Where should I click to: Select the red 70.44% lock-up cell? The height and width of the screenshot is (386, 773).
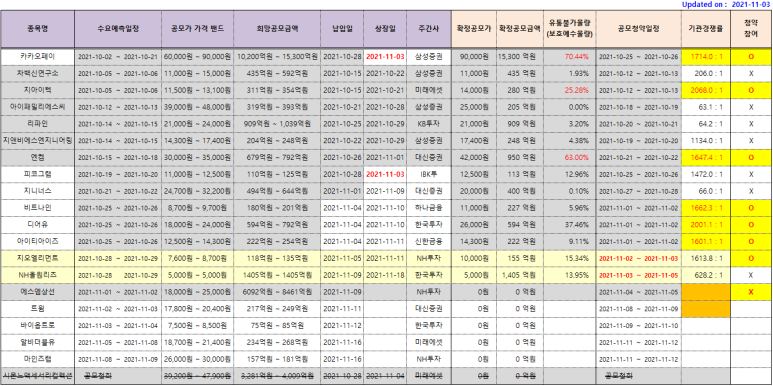tap(569, 57)
